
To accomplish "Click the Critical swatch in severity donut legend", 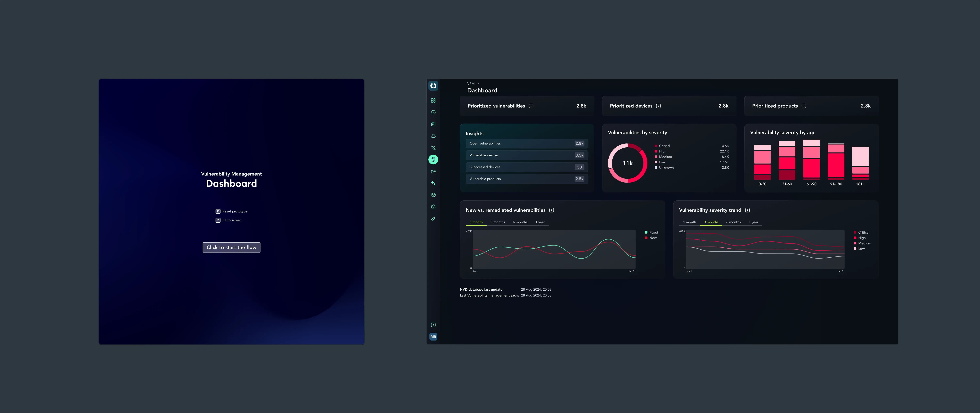I will (x=656, y=146).
